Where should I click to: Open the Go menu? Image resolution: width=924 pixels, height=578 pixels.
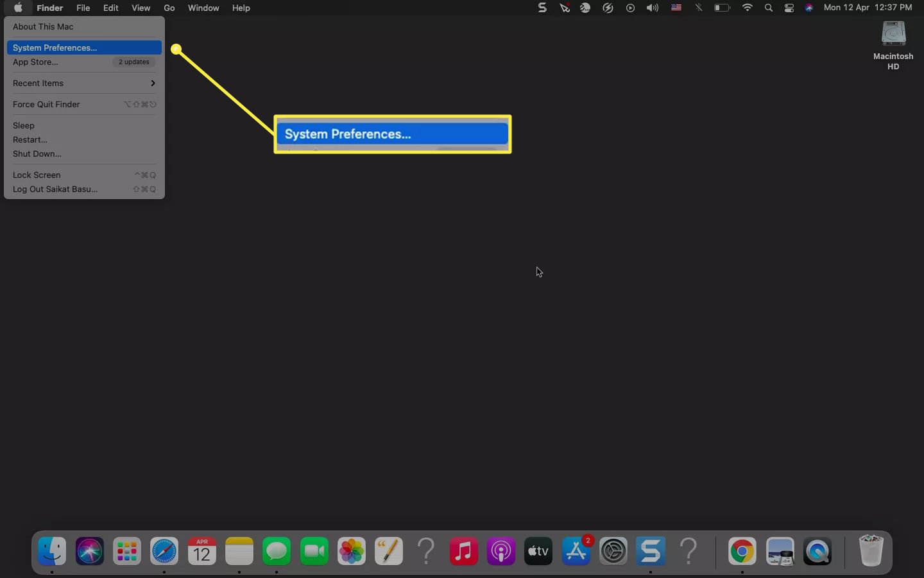coord(169,8)
